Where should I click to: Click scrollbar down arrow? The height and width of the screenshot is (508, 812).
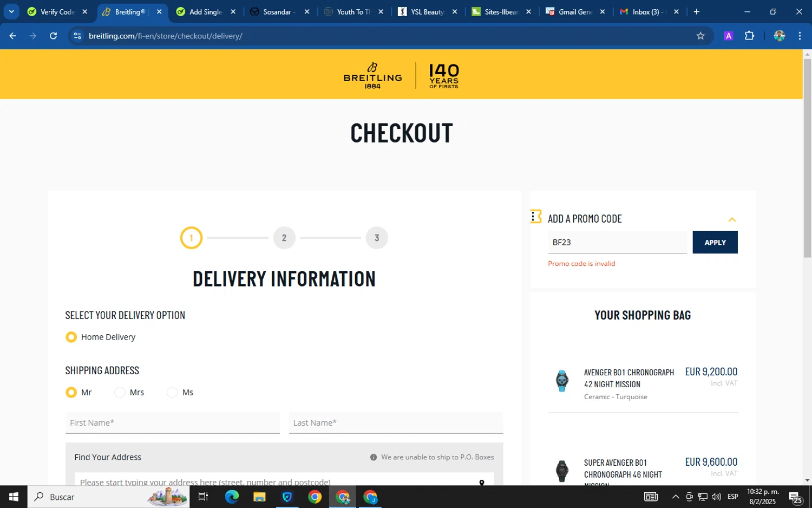click(x=807, y=480)
